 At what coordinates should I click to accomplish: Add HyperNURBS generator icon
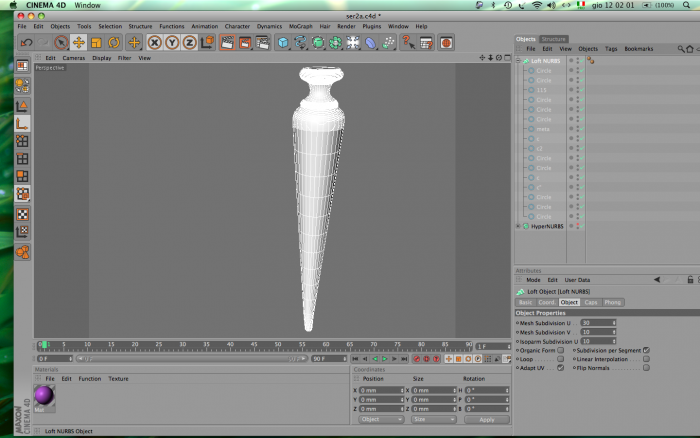(x=318, y=43)
